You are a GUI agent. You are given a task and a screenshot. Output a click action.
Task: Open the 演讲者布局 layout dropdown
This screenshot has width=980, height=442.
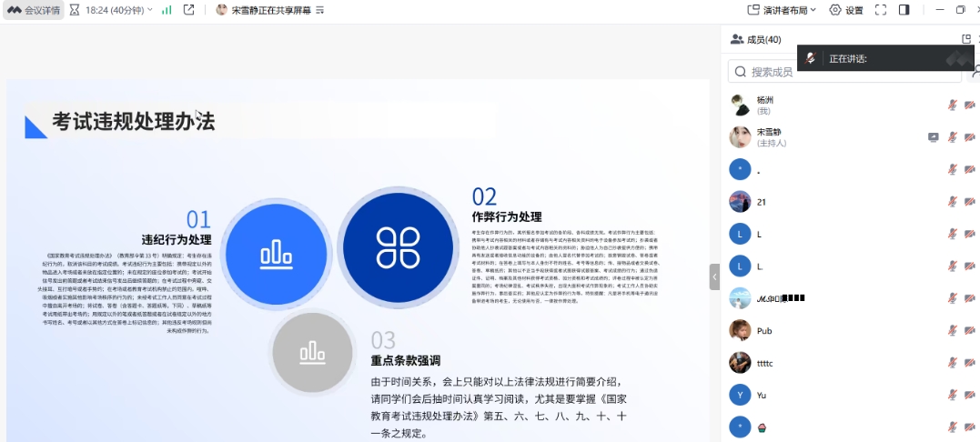coord(782,10)
